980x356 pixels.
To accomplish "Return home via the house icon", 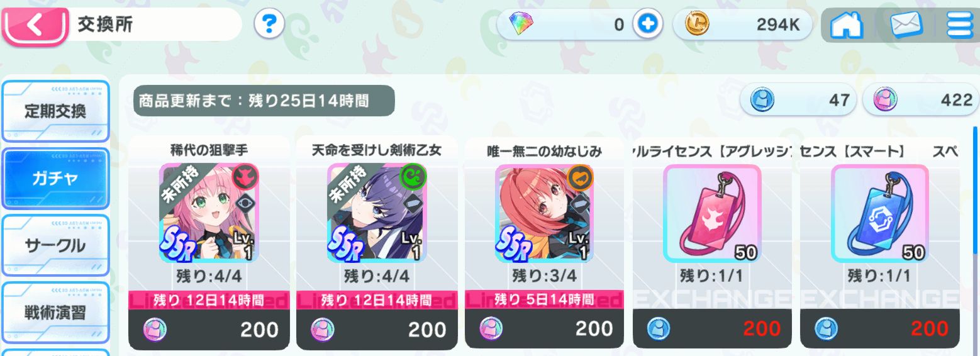I will point(847,25).
